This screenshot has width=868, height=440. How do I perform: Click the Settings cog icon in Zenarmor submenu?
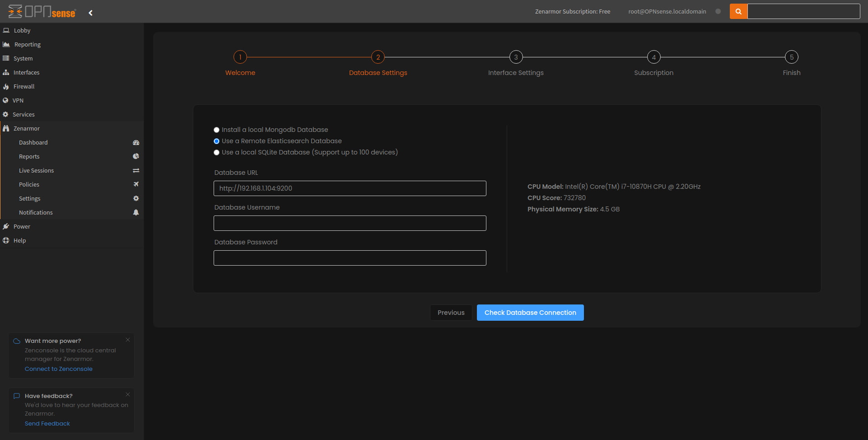tap(136, 198)
